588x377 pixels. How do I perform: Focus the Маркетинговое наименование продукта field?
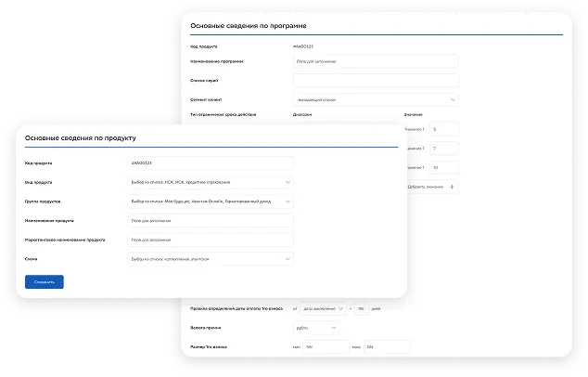tap(211, 240)
